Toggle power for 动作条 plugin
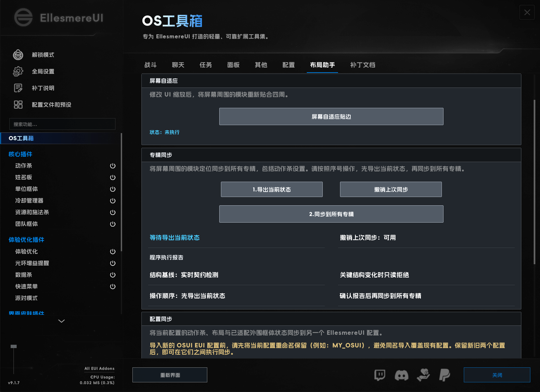The width and height of the screenshot is (540, 392). [113, 166]
